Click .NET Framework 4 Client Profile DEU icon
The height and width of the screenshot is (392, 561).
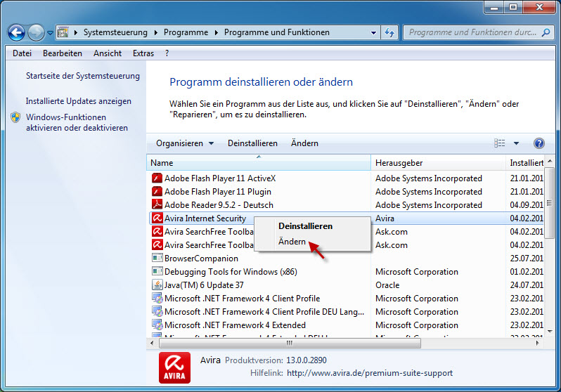[x=157, y=311]
